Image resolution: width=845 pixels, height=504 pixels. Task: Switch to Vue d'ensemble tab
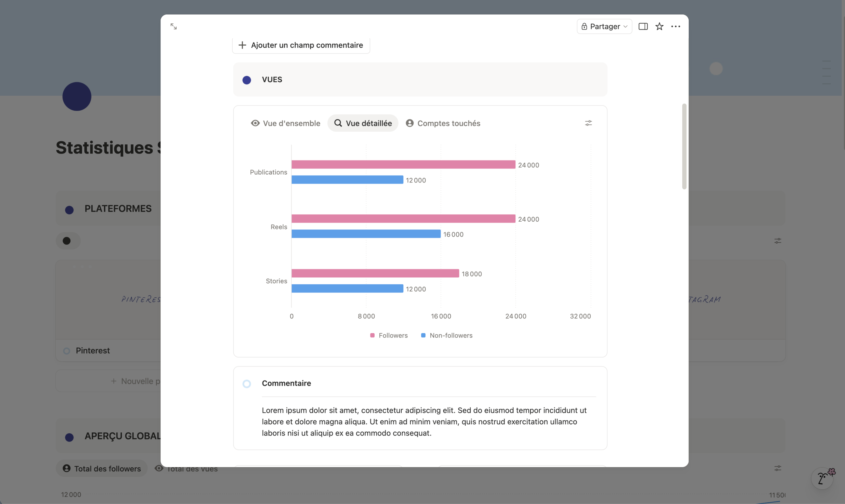click(285, 123)
